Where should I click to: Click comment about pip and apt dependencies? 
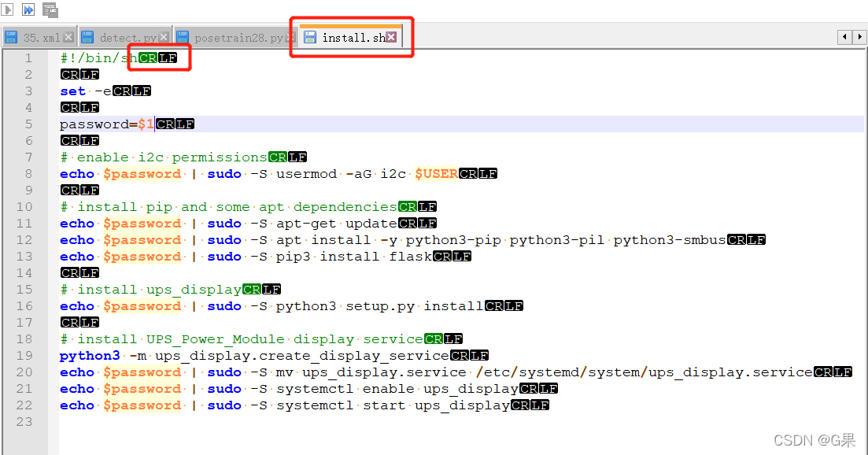[229, 207]
